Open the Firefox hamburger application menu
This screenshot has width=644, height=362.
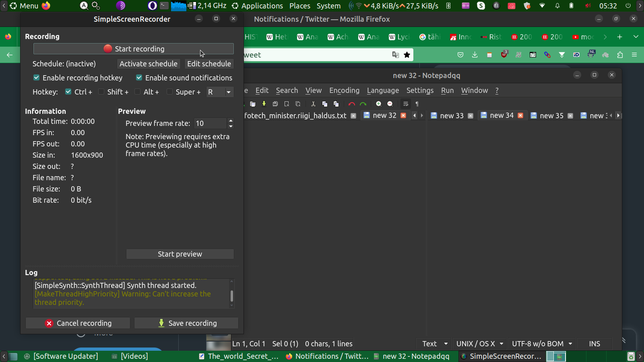[634, 55]
